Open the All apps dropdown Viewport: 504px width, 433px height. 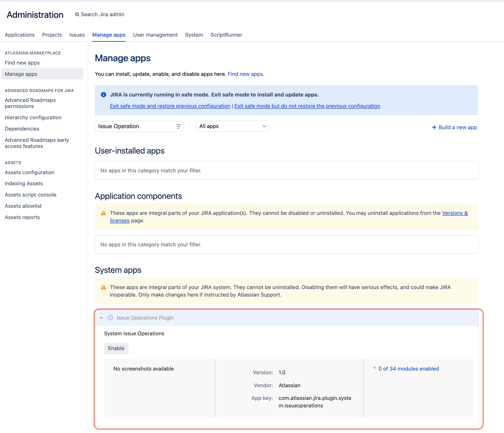pyautogui.click(x=232, y=126)
